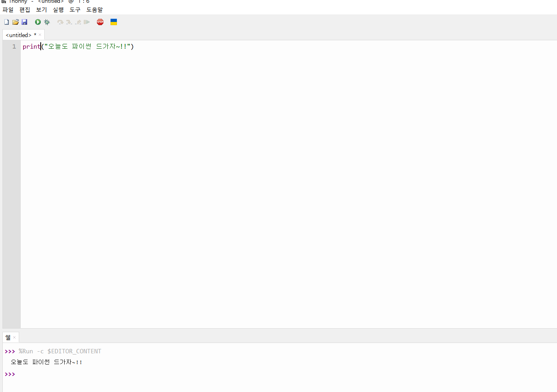Create a new file with toolbar icon
Image resolution: width=557 pixels, height=392 pixels.
tap(6, 22)
